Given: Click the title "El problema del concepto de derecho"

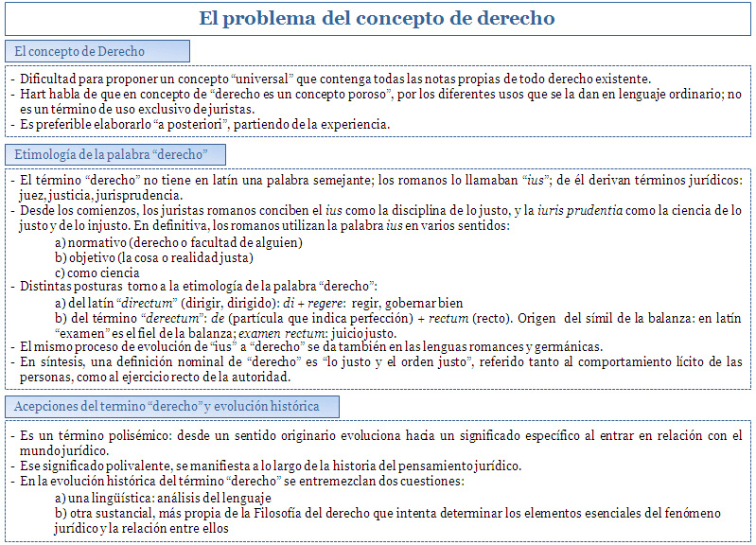Looking at the screenshot, I should [x=378, y=18].
